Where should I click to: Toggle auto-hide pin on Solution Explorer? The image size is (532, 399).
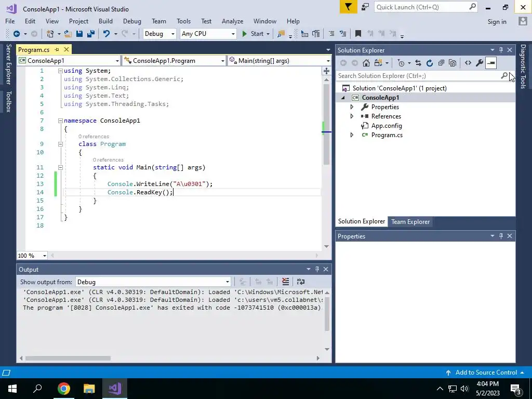click(x=501, y=50)
